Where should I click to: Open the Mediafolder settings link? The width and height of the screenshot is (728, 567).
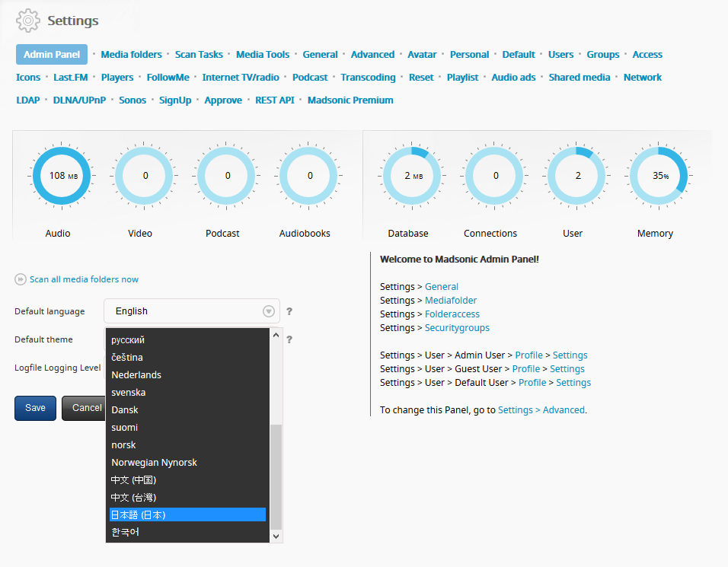(x=451, y=300)
